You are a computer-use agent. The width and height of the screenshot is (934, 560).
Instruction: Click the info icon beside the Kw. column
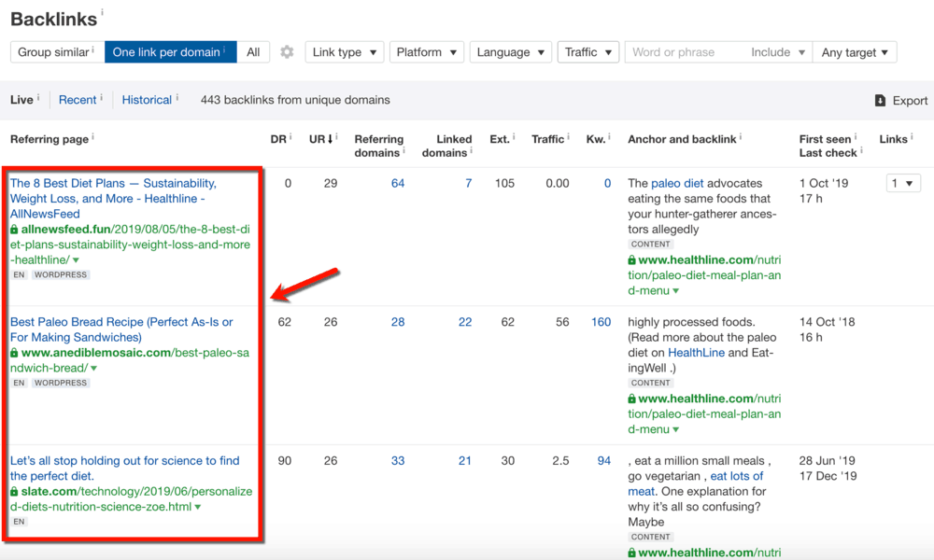coord(609,135)
